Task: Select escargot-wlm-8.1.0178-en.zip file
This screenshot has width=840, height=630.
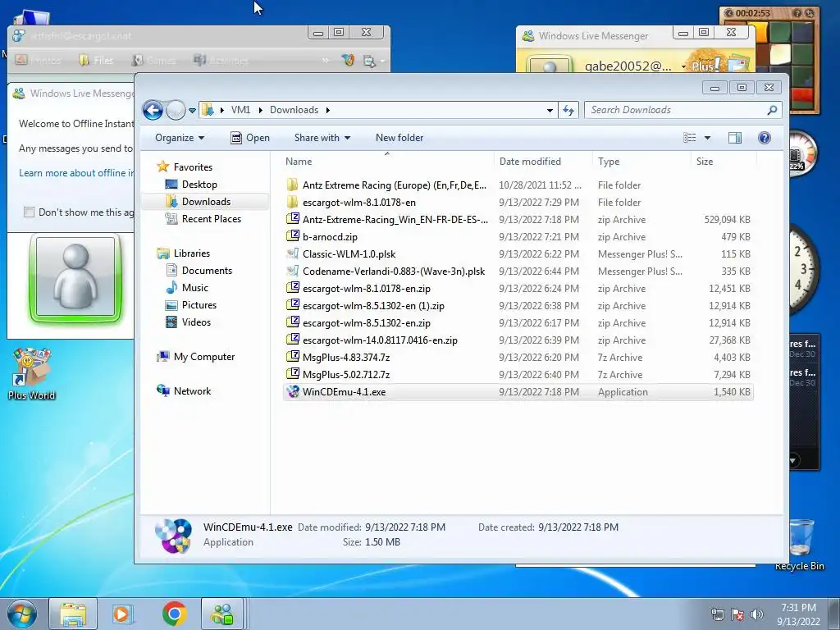Action: point(518,289)
